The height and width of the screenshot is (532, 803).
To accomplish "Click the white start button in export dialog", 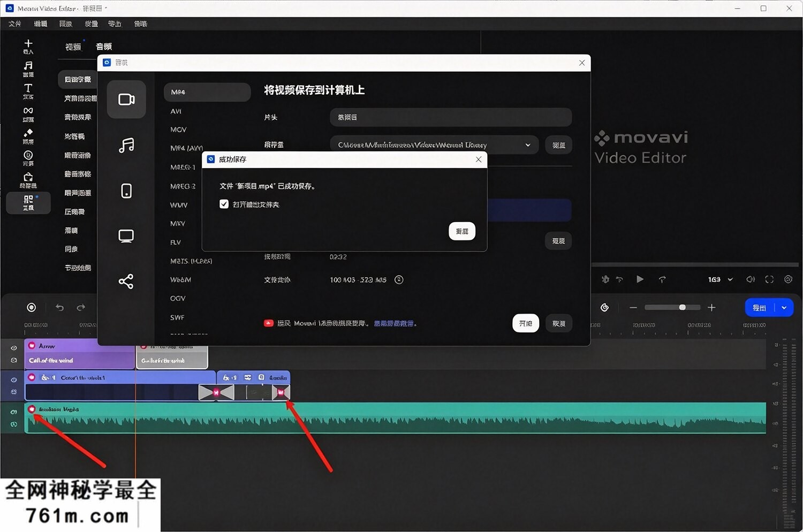I will click(x=526, y=323).
